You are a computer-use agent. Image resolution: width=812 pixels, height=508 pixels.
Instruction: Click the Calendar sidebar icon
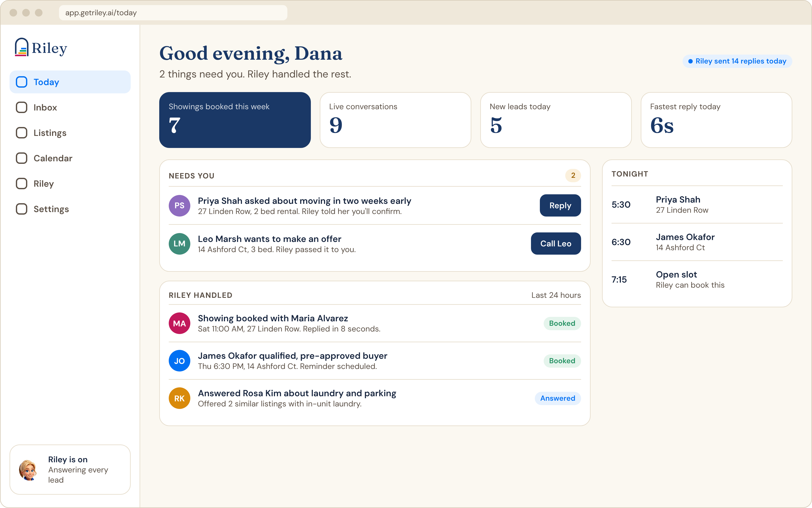[x=22, y=158]
